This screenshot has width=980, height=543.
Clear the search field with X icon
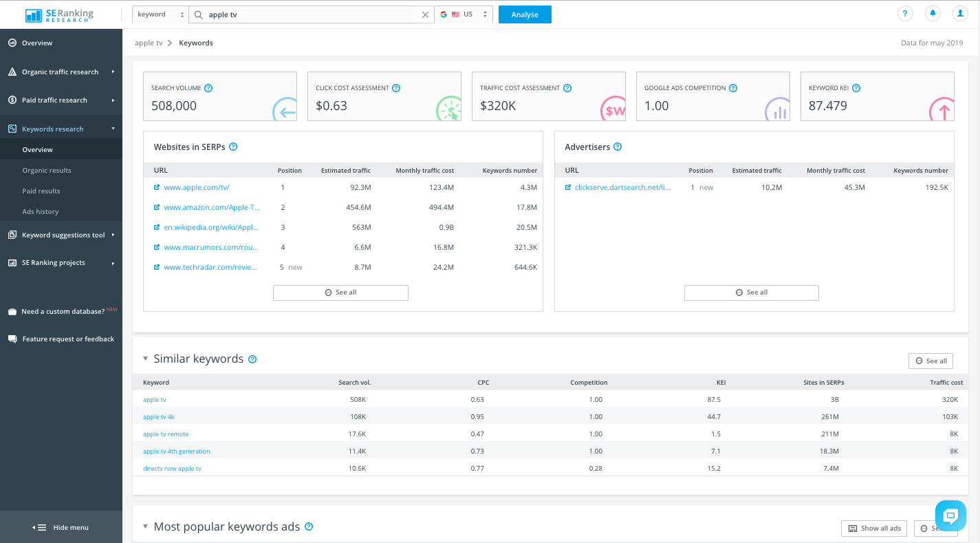coord(425,14)
